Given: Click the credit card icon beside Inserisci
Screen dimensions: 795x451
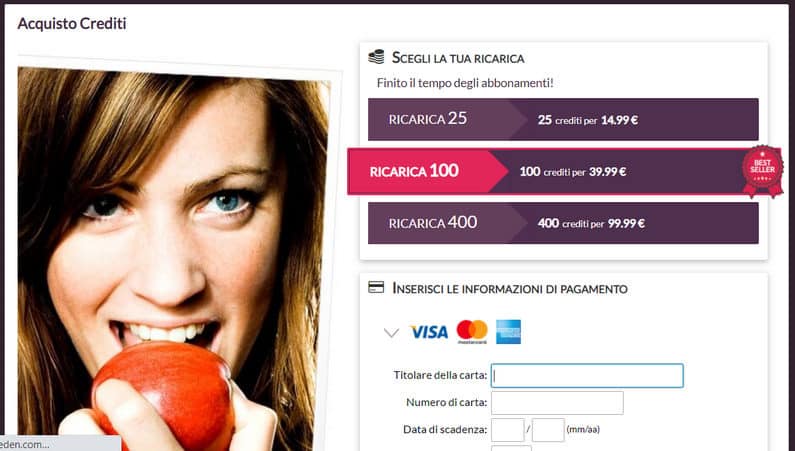Looking at the screenshot, I should 376,287.
